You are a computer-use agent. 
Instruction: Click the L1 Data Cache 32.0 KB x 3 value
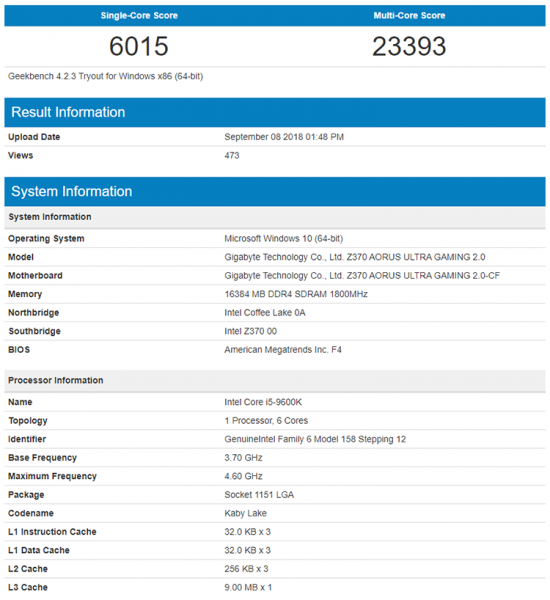248,550
